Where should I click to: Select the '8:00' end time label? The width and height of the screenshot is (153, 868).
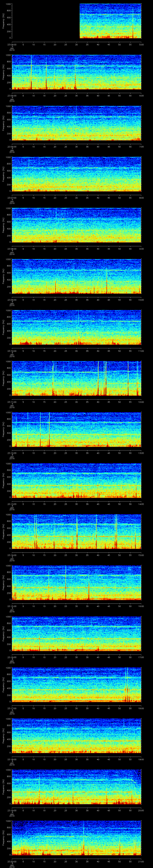pyautogui.click(x=141, y=198)
